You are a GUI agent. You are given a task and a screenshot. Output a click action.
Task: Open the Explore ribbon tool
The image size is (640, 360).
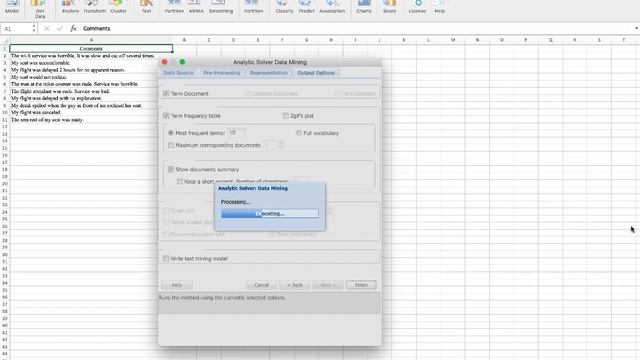[x=70, y=7]
